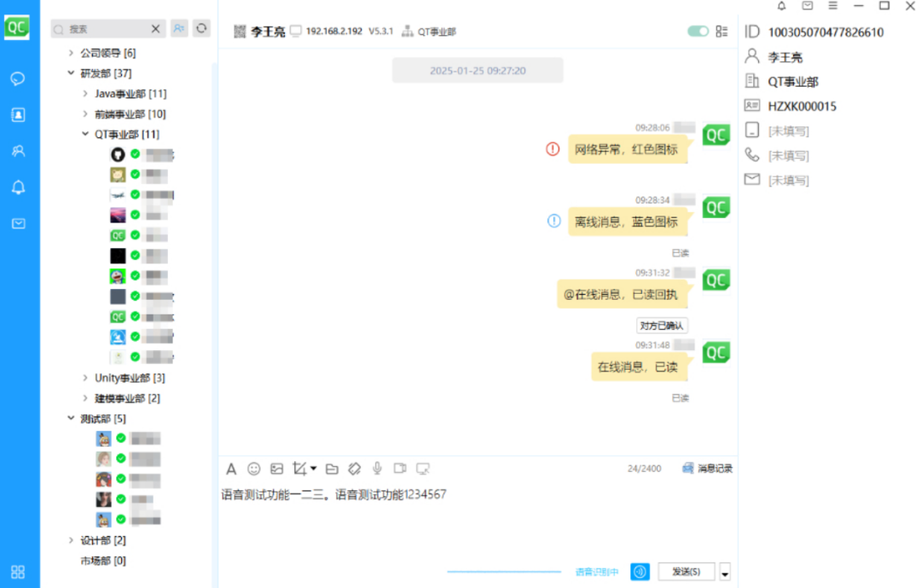Toggle the side info panel layout icon
The image size is (921, 588).
point(722,31)
